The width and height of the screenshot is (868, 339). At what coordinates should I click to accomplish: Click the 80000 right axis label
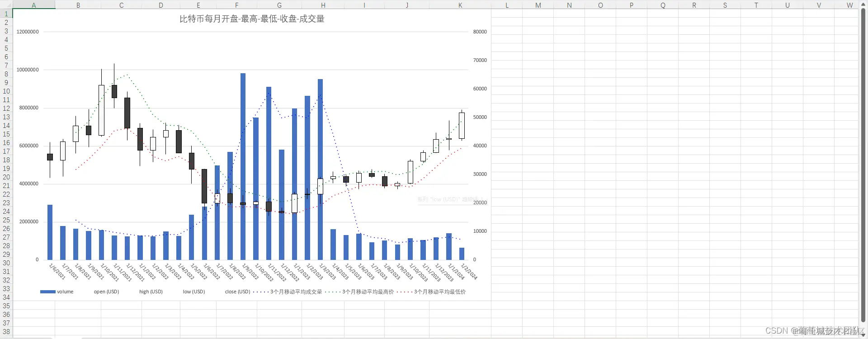480,32
